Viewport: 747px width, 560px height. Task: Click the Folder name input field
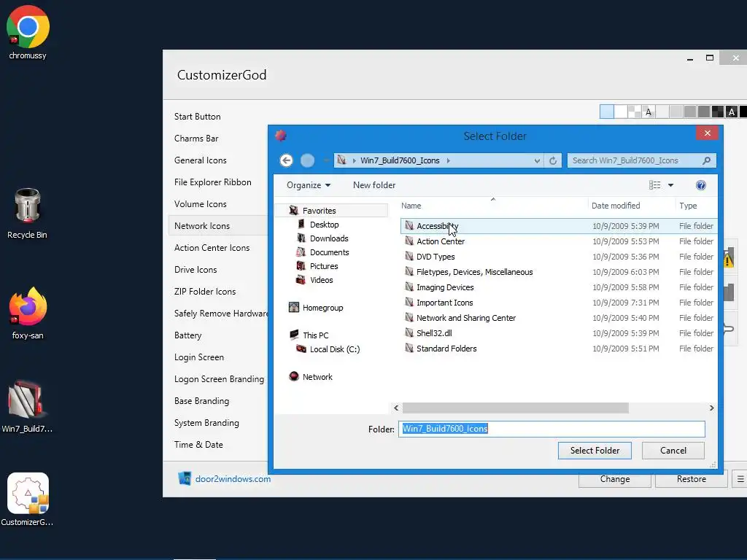click(551, 429)
